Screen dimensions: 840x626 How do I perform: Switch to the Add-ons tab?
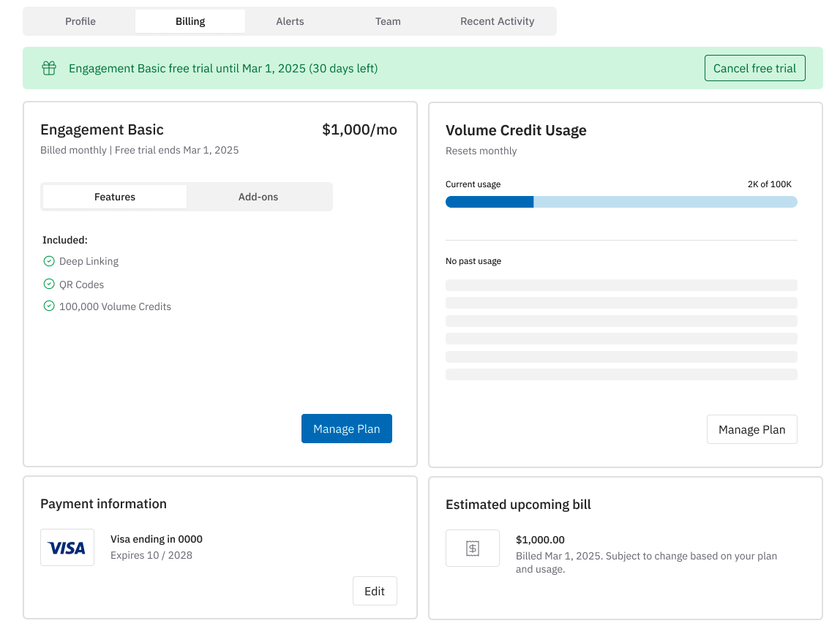pos(258,197)
